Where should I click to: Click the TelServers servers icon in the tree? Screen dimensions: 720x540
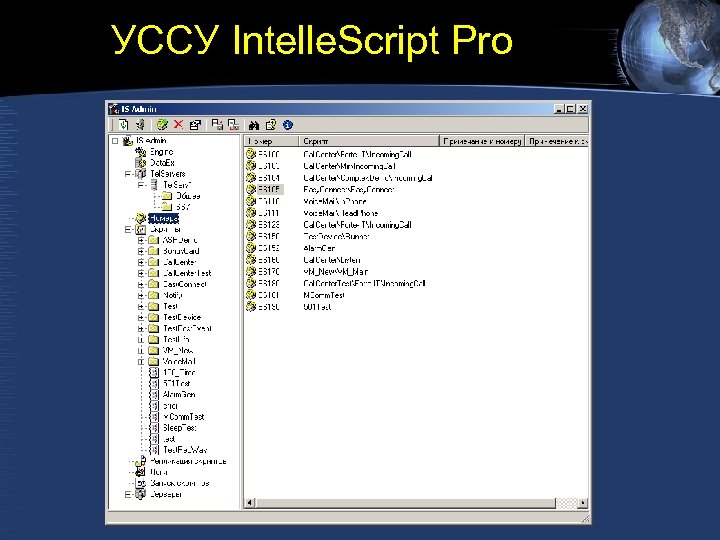(141, 174)
